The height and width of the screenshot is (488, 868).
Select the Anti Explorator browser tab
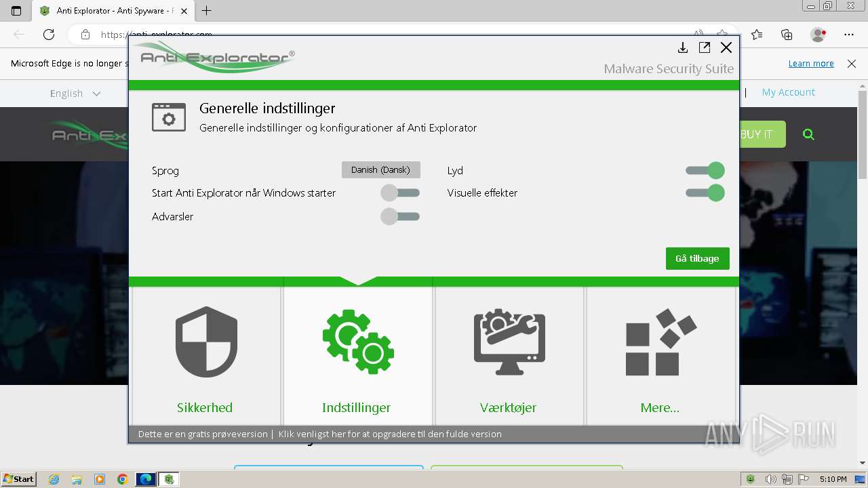click(x=112, y=11)
